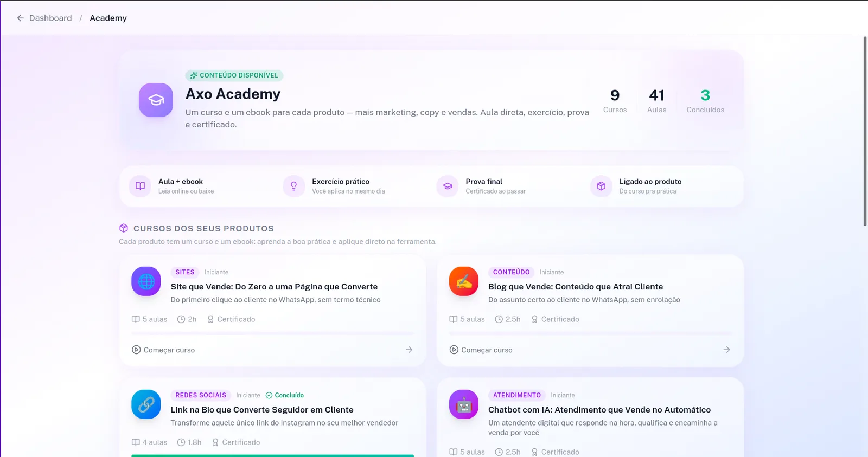Viewport: 868px width, 457px height.
Task: Click the progress bar in Site que Vende card
Action: (272, 333)
